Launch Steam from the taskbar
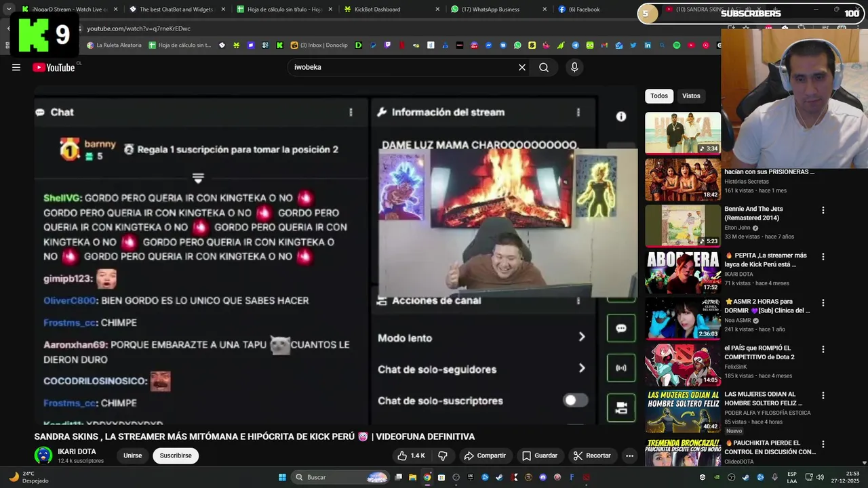Image resolution: width=868 pixels, height=488 pixels. coord(499,477)
